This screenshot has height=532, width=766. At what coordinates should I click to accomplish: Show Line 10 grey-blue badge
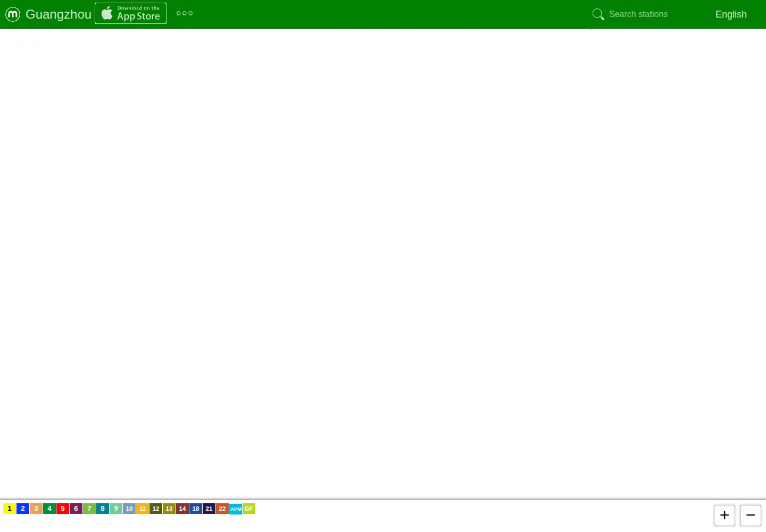click(129, 509)
